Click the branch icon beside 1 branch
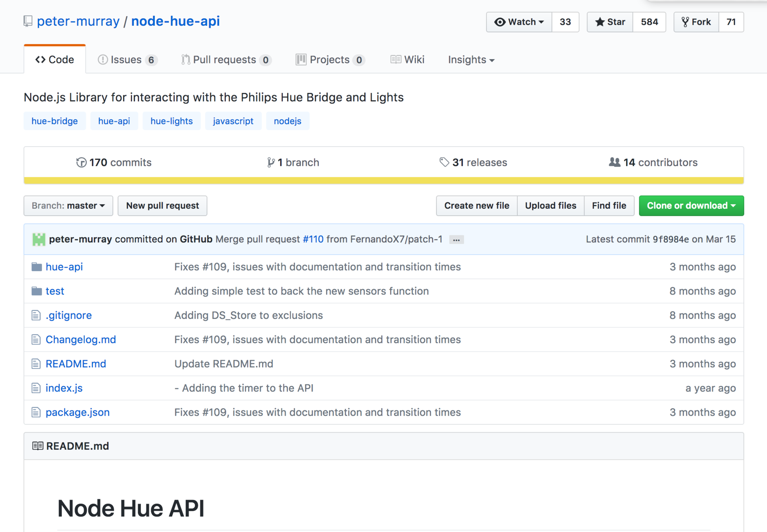The height and width of the screenshot is (532, 767). click(x=271, y=162)
